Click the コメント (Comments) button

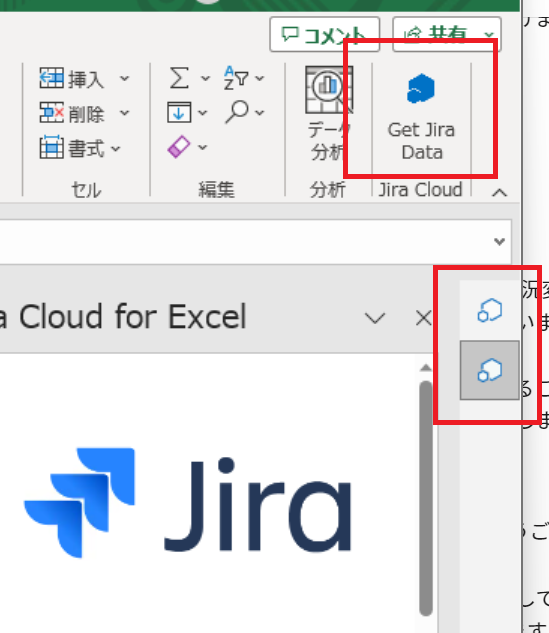[325, 35]
